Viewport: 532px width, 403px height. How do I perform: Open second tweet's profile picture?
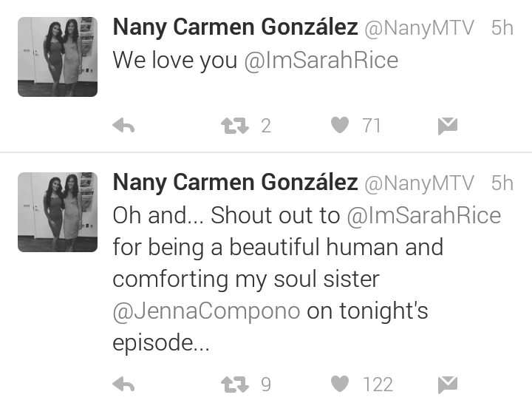pyautogui.click(x=58, y=212)
